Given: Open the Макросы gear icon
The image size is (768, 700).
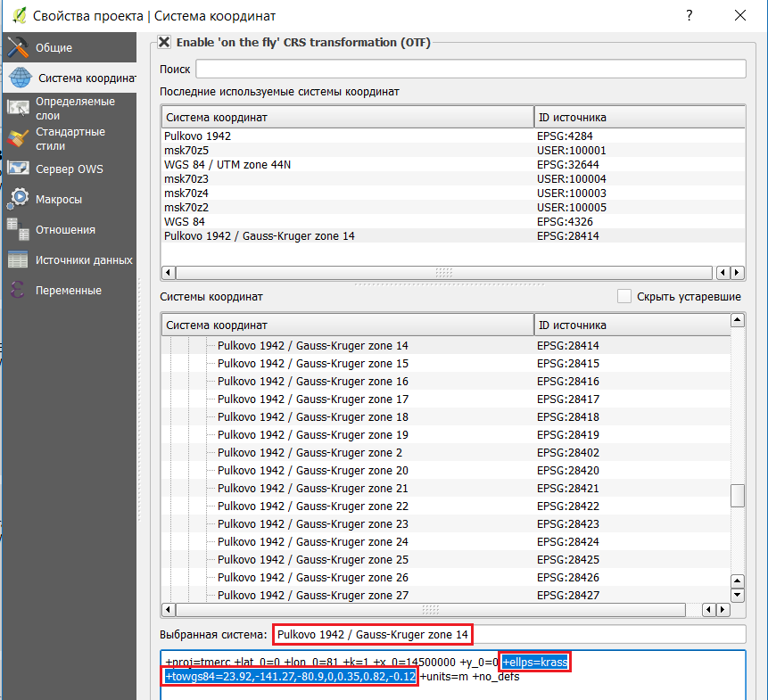Looking at the screenshot, I should click(x=18, y=199).
